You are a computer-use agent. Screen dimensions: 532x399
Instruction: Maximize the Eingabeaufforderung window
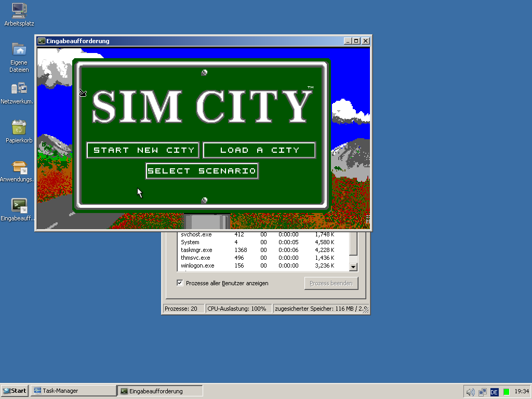click(x=356, y=41)
